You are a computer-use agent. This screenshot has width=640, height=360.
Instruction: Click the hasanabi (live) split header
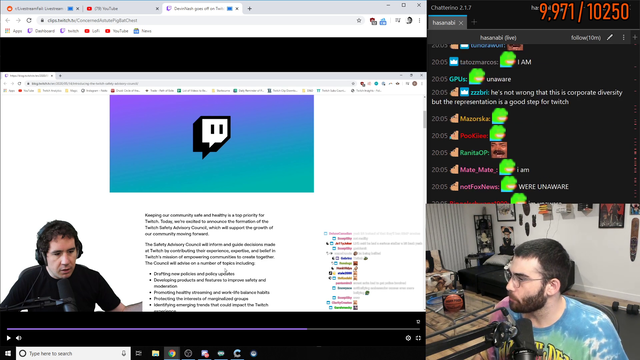[x=498, y=38]
